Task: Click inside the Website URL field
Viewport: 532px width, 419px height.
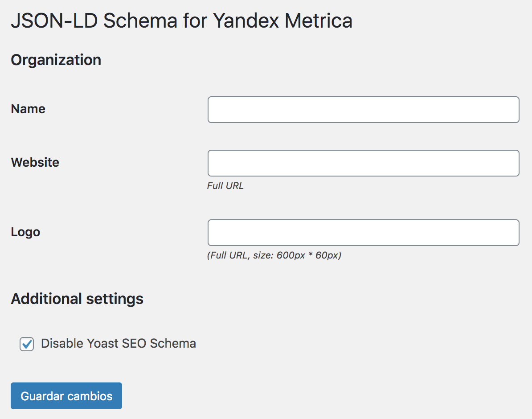Action: click(x=364, y=163)
